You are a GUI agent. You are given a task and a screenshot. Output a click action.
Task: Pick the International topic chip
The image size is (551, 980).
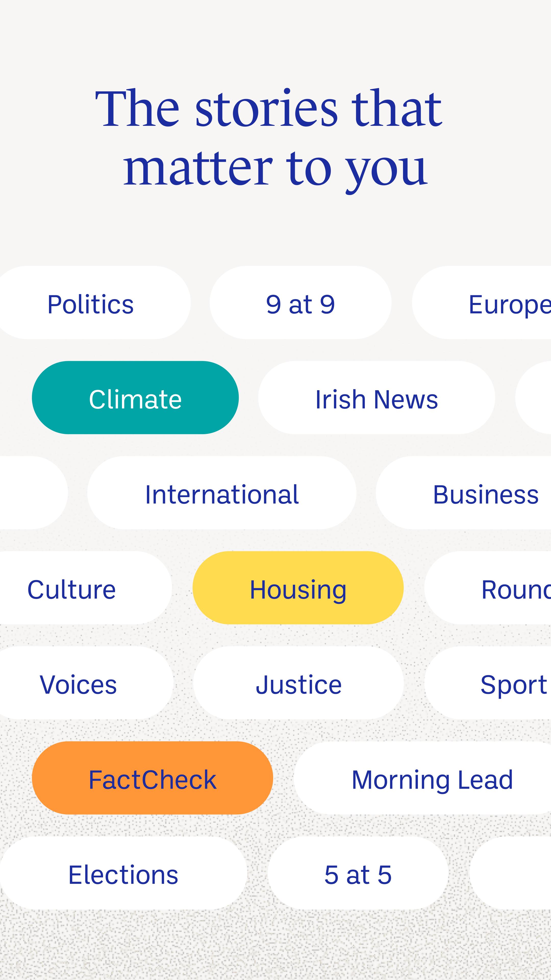pos(222,493)
